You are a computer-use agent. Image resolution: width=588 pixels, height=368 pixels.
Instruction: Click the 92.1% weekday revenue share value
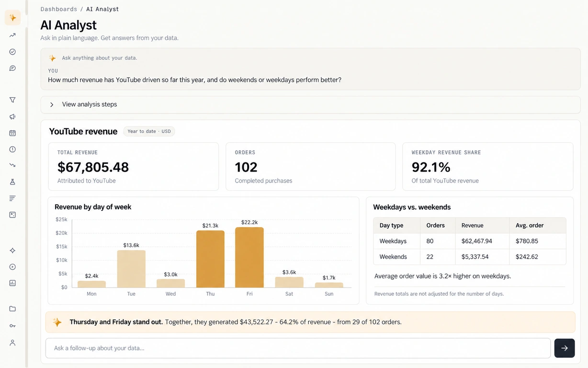(x=431, y=167)
